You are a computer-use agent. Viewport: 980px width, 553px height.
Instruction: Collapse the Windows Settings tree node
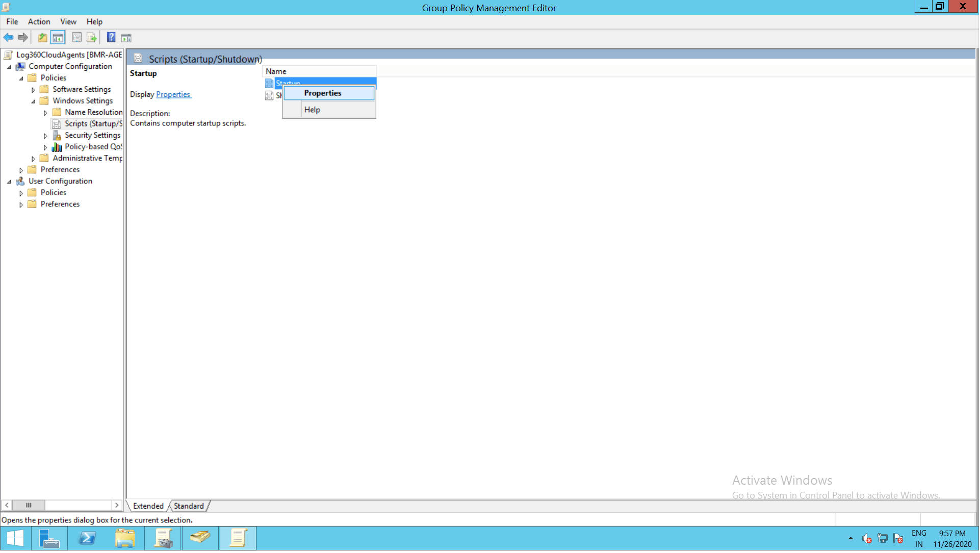[33, 101]
